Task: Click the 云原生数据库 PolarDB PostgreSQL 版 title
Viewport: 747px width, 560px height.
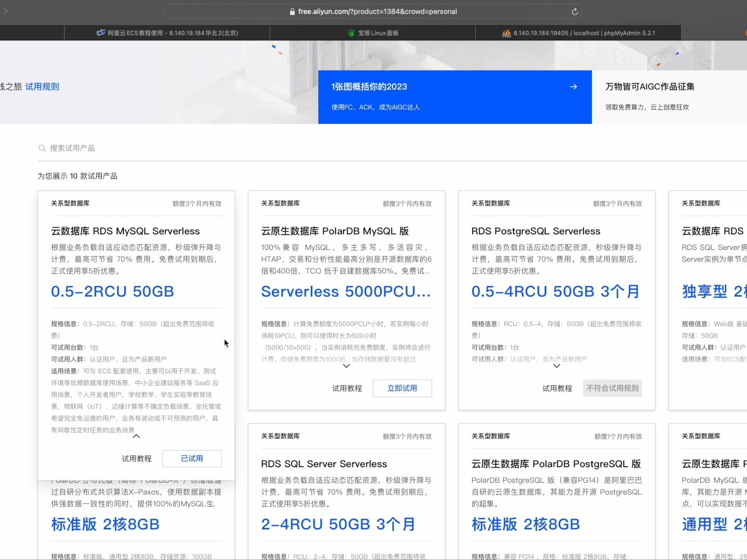Action: coord(556,464)
